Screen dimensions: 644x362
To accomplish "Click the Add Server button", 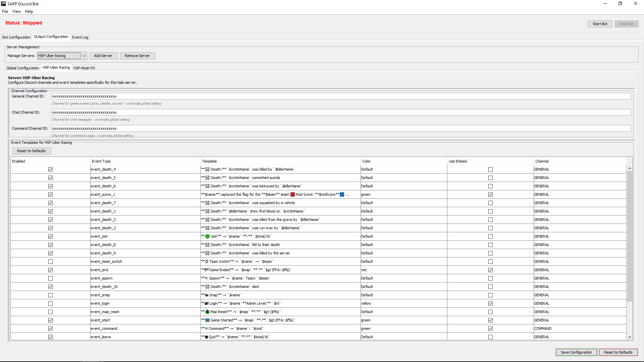I will tap(103, 56).
